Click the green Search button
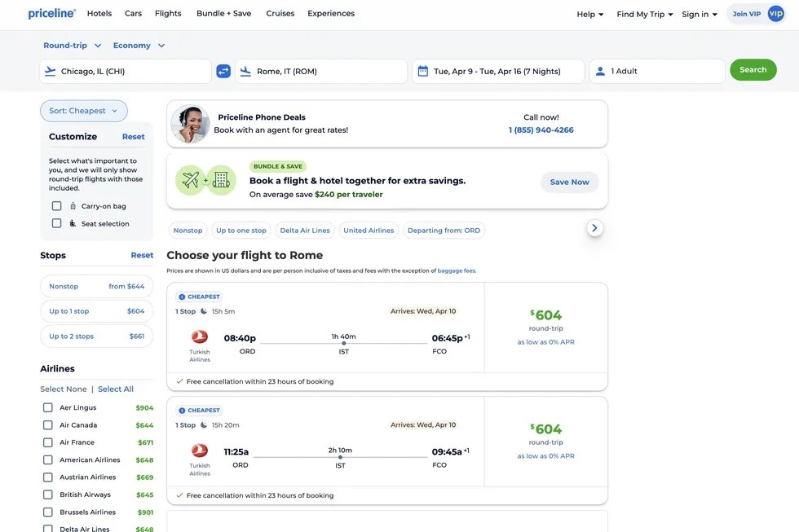This screenshot has width=799, height=532. point(753,70)
